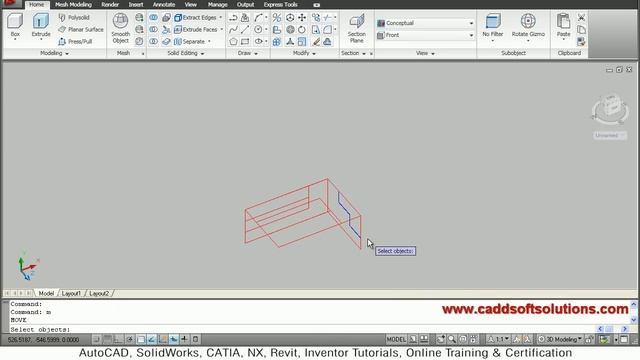Expand the View panel

pyautogui.click(x=425, y=53)
